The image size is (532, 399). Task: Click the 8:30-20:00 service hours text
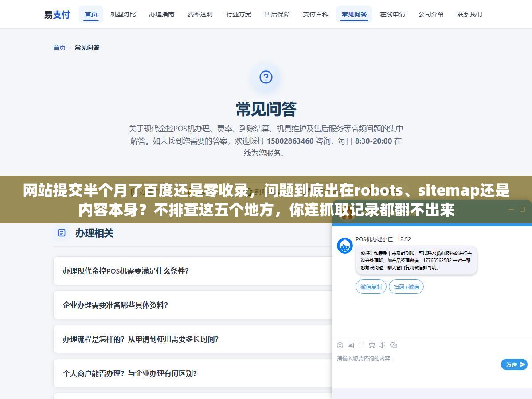click(x=373, y=141)
